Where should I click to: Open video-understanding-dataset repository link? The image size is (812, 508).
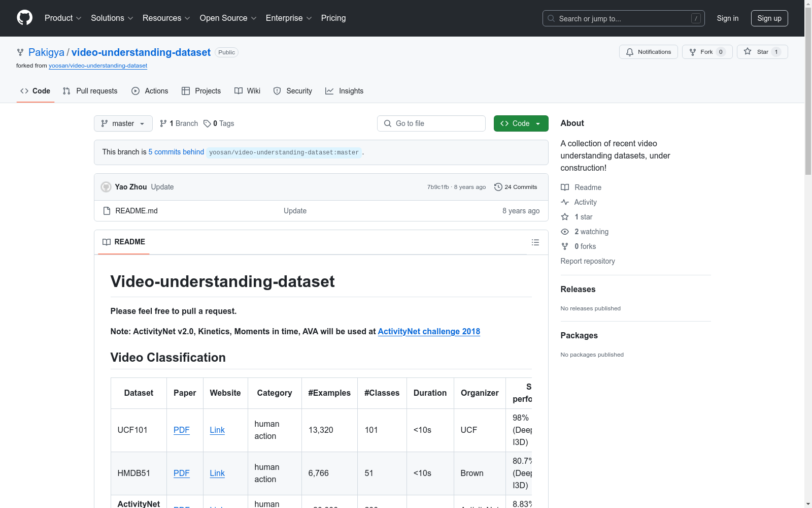[x=141, y=52]
